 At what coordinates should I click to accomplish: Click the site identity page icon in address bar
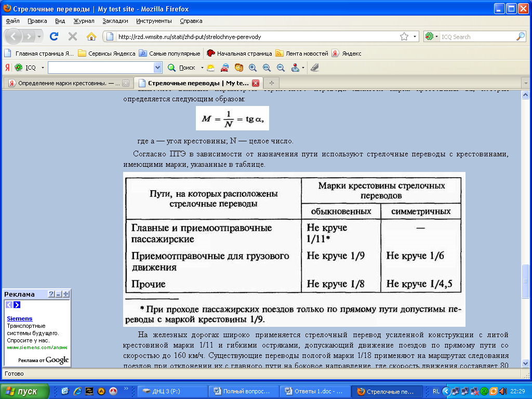click(110, 37)
